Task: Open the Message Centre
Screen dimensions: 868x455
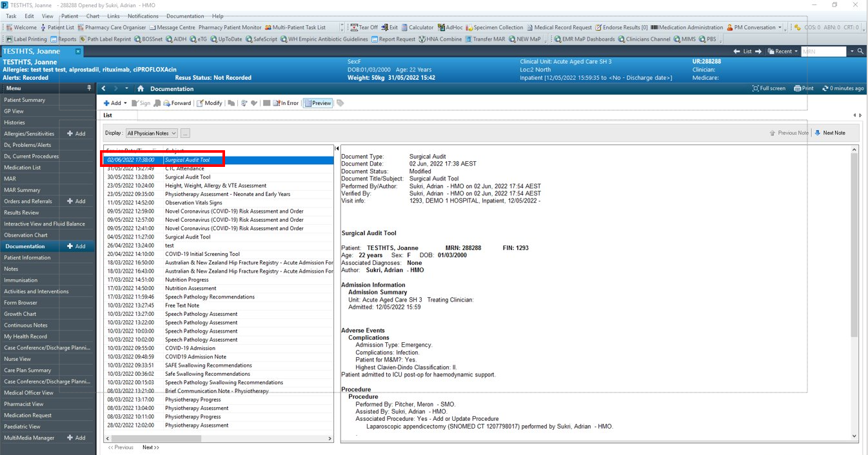Action: pyautogui.click(x=172, y=28)
